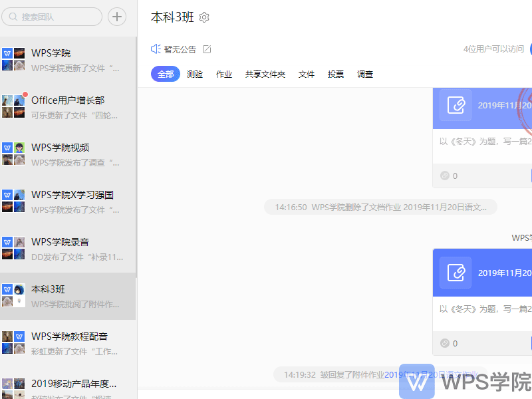The image size is (532, 399).
Task: Switch to the 投票 tab
Action: tap(336, 74)
